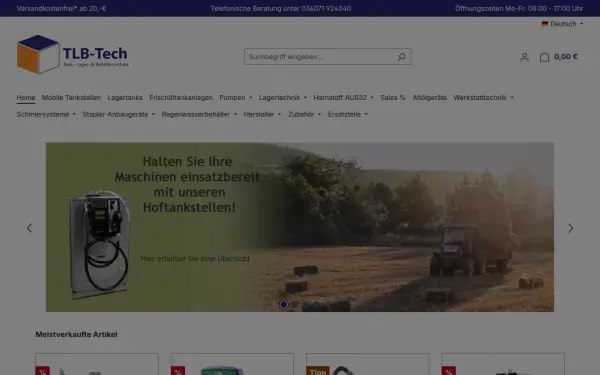Expand the Ersatzteile menu
The height and width of the screenshot is (375, 600).
tap(348, 114)
